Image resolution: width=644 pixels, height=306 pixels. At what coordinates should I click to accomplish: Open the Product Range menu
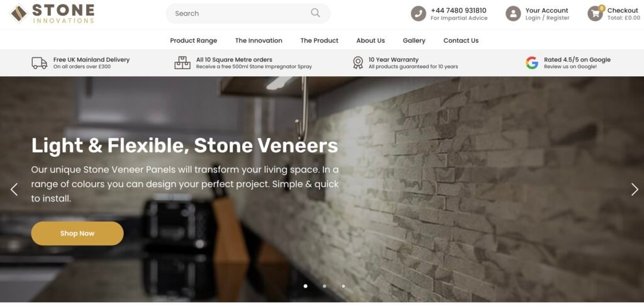click(194, 40)
